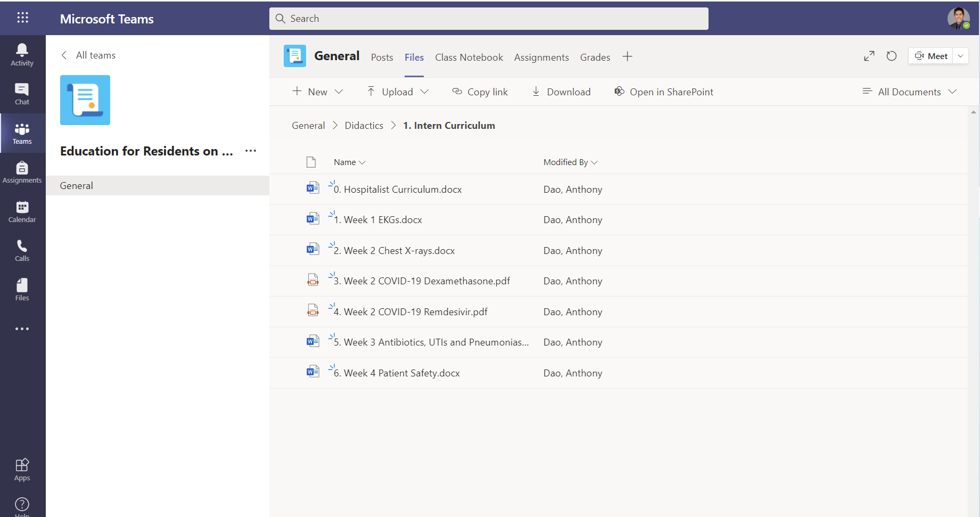Click the app launcher waffle icon
The image size is (980, 517).
coord(22,18)
